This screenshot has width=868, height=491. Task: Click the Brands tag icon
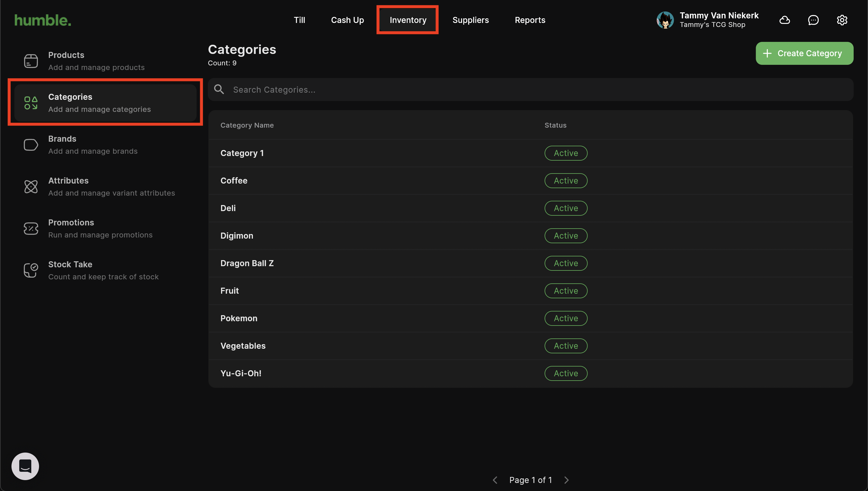pos(31,145)
